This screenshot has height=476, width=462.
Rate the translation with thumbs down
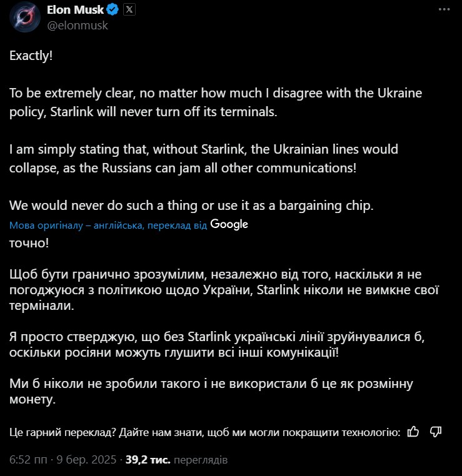coord(436,431)
